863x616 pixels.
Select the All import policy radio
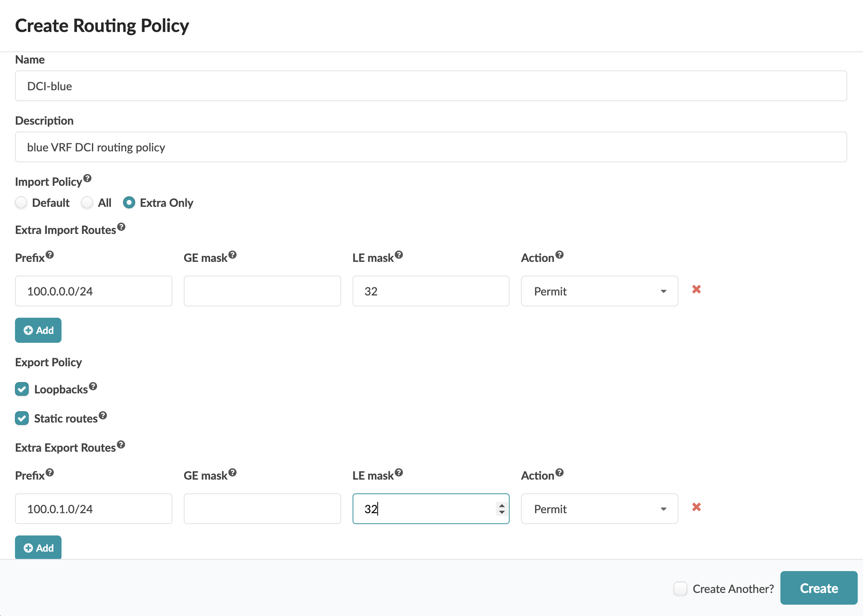(87, 202)
